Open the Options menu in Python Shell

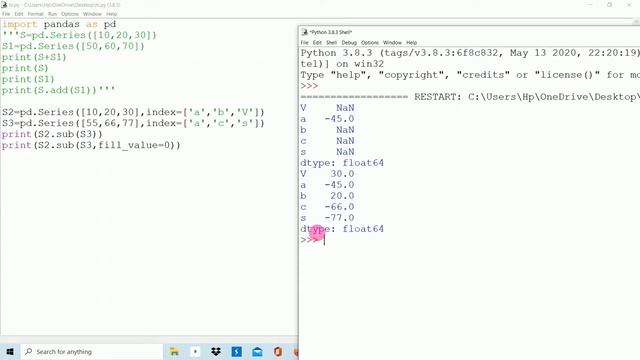coord(370,42)
